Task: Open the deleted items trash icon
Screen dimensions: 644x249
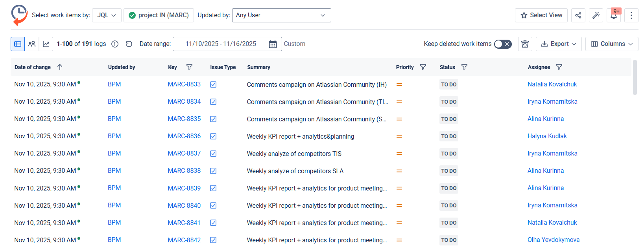Action: (525, 44)
